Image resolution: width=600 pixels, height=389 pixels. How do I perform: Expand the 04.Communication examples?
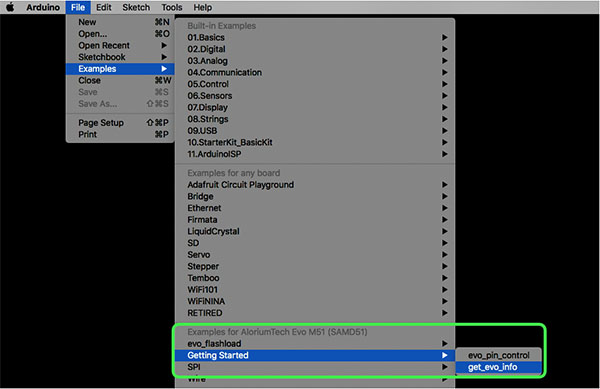[315, 72]
